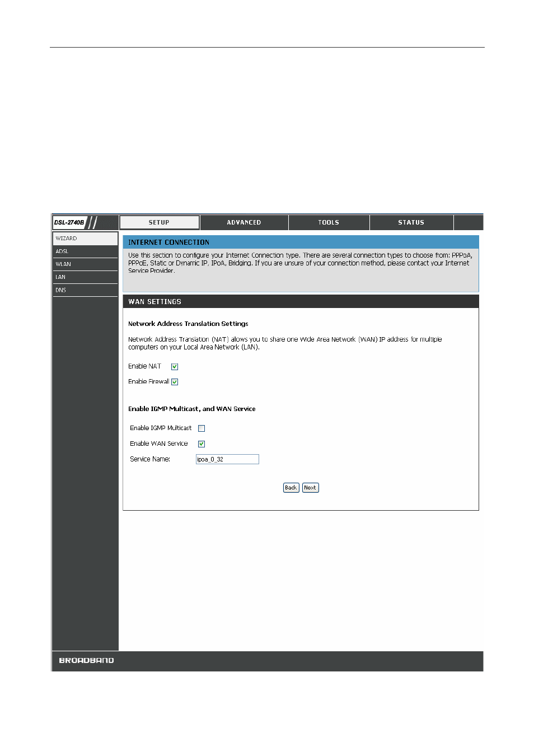Open the SETUP tab
Screen dimensions: 534x756
[x=160, y=222]
